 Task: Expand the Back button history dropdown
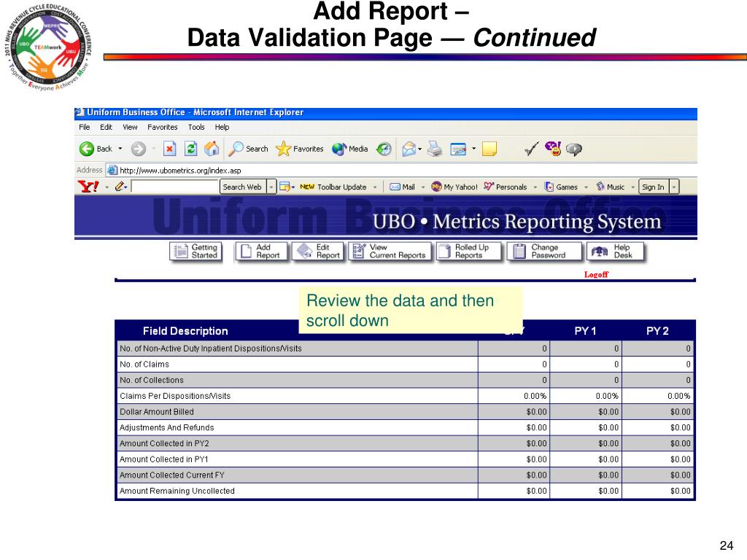coord(120,149)
